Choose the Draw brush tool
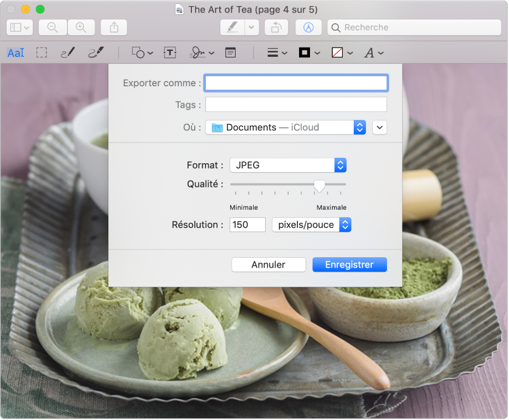The height and width of the screenshot is (420, 509). 96,52
